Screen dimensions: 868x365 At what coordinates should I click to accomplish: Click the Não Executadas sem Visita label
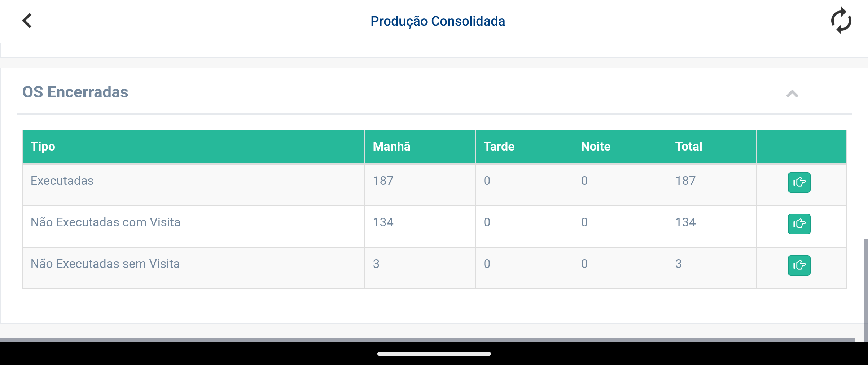click(105, 264)
